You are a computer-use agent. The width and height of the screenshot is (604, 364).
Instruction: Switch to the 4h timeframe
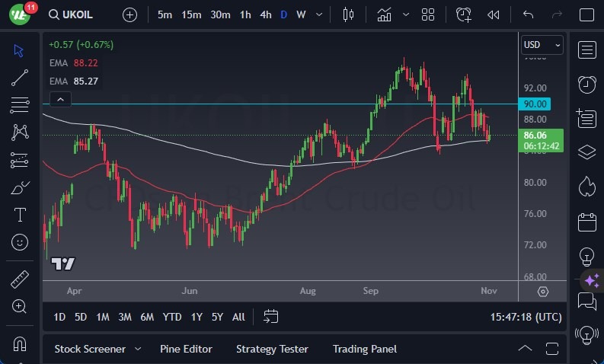[265, 14]
